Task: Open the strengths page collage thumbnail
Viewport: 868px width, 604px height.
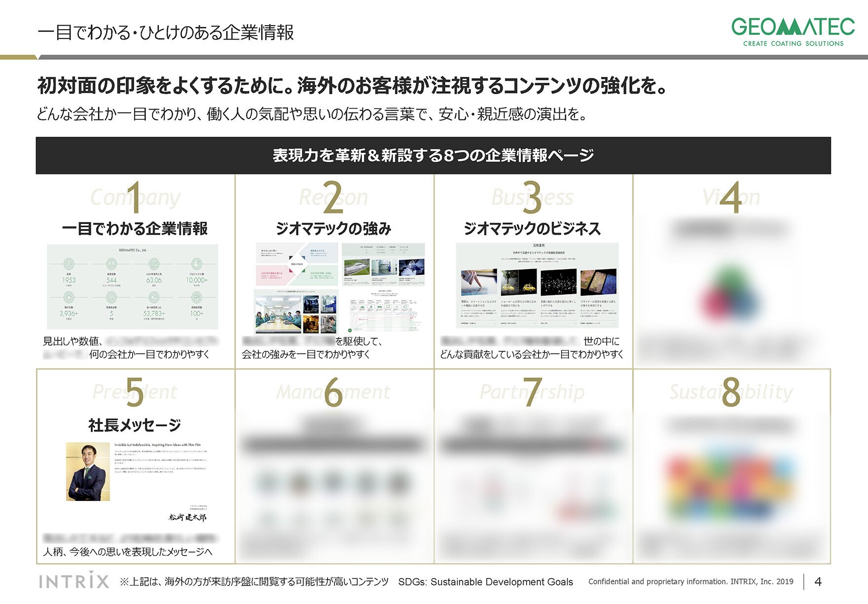Action: [339, 288]
